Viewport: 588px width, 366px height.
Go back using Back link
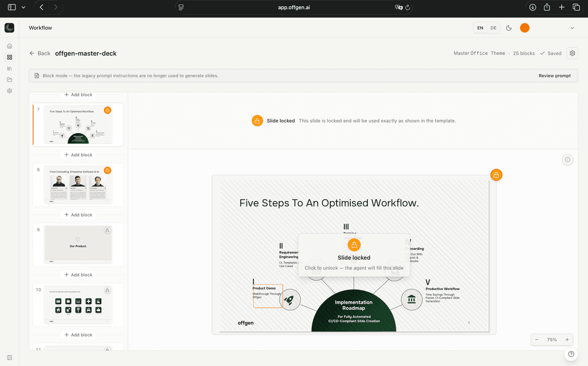pos(40,53)
